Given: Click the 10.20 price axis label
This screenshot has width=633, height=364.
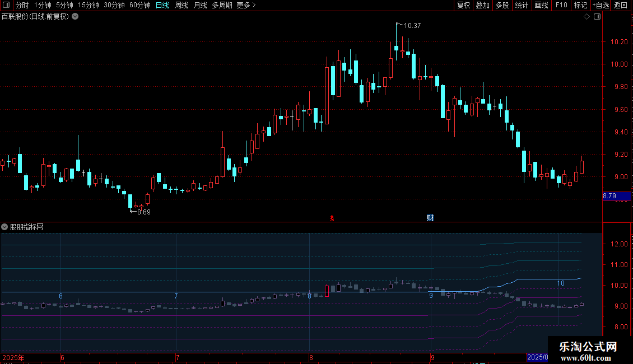Looking at the screenshot, I should tap(619, 41).
